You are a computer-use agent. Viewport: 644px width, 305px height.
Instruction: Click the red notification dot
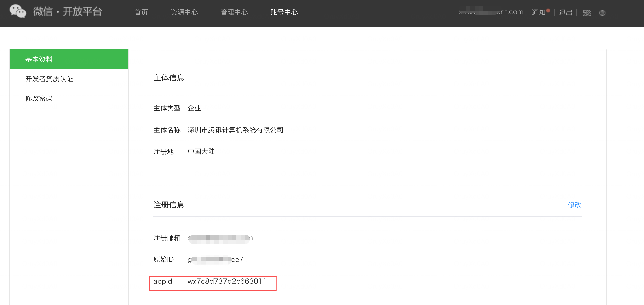[548, 11]
